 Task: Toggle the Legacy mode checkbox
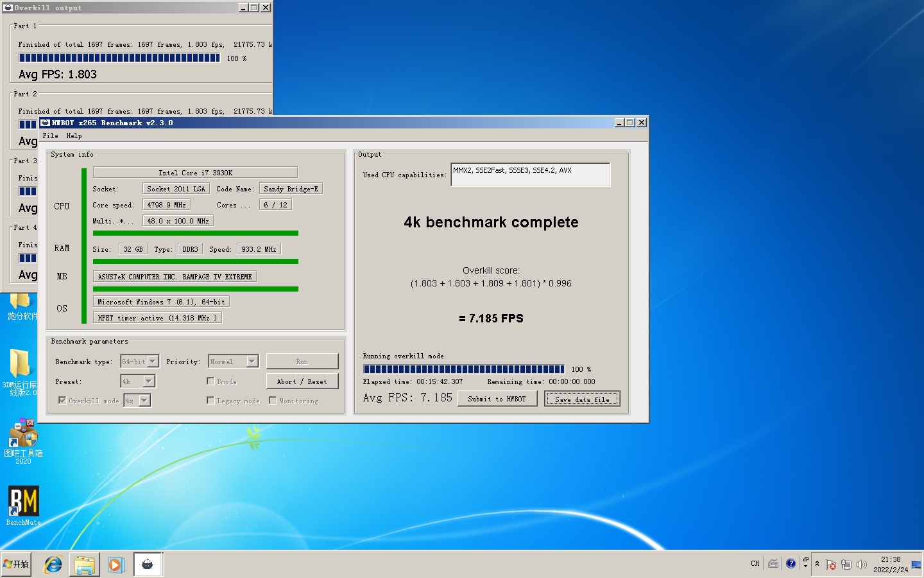click(x=210, y=400)
